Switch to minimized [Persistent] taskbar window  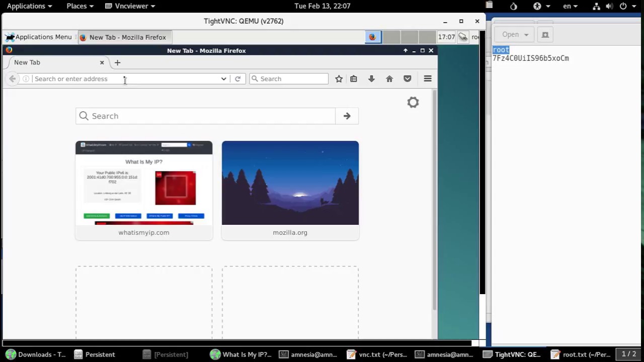[166, 354]
